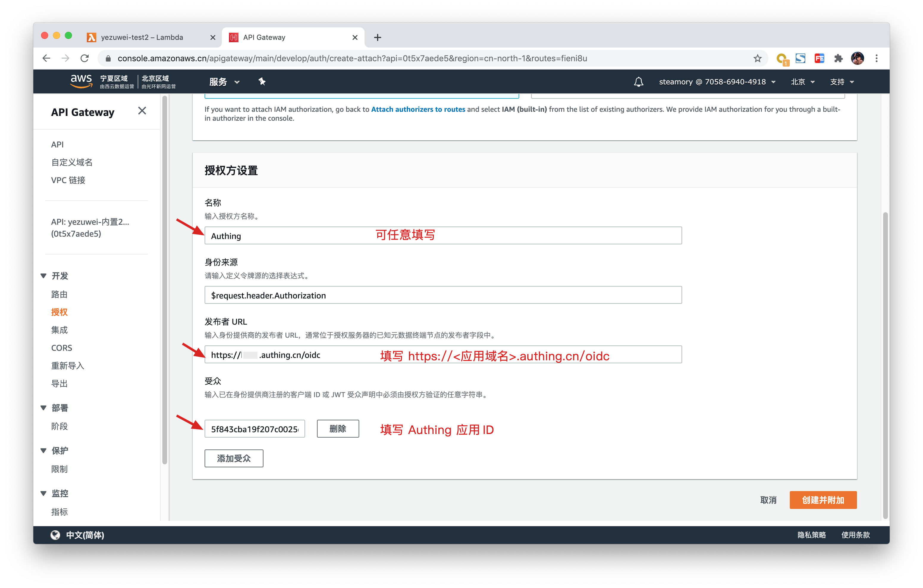Open the browser extensions puzzle icon

(838, 58)
